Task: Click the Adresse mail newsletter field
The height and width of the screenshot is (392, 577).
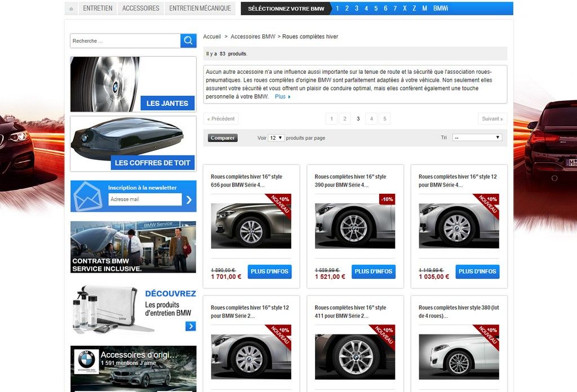Action: (x=145, y=199)
